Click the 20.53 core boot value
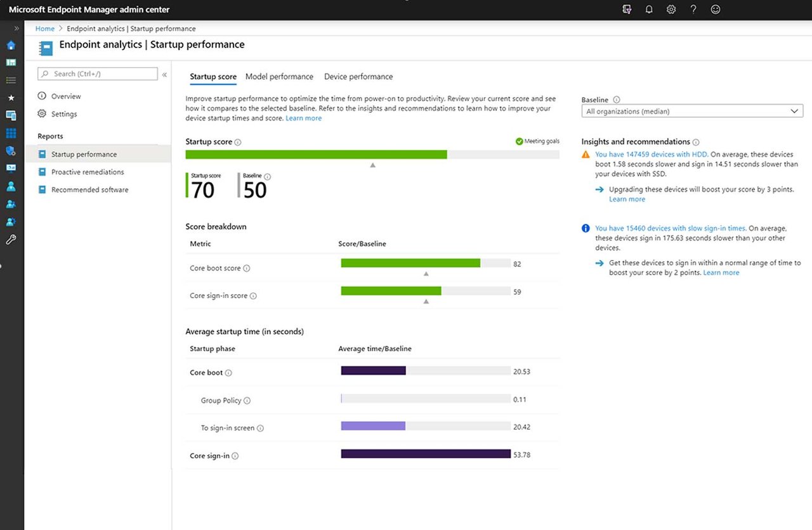The image size is (812, 530). (521, 372)
